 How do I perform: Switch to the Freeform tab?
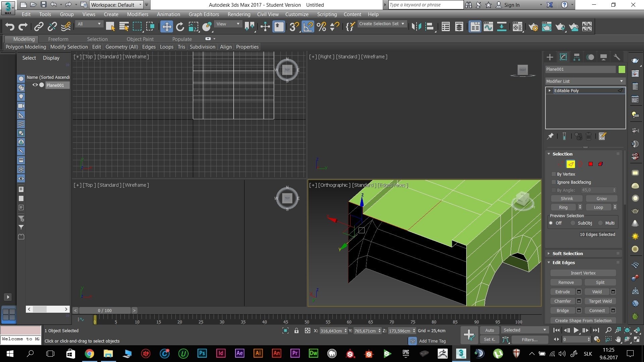(x=57, y=39)
